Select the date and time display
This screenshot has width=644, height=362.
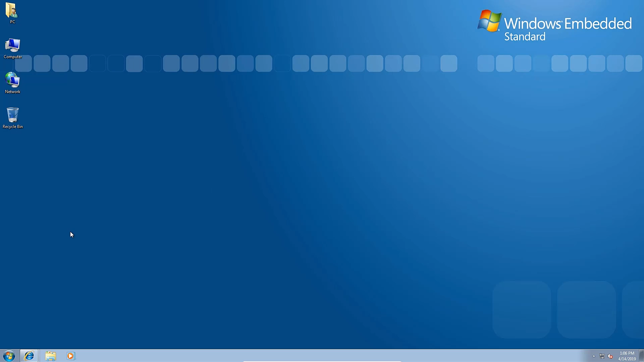(627, 356)
